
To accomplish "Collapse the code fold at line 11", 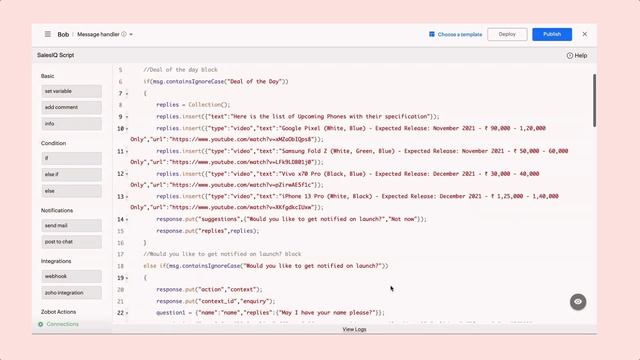I will 127,152.
